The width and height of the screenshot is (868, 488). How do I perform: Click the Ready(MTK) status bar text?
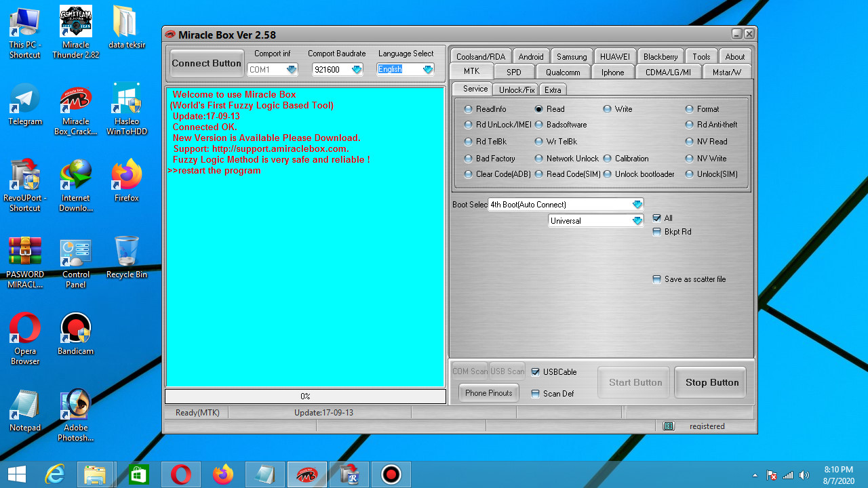click(x=197, y=413)
